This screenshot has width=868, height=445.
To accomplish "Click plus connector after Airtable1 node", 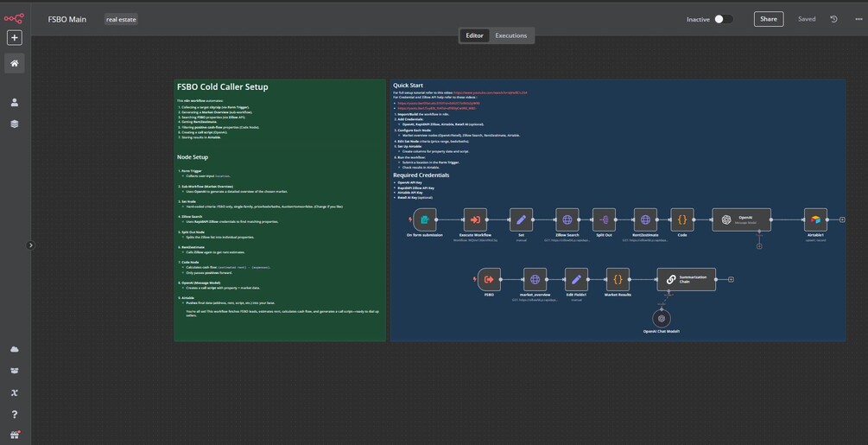I will [842, 219].
